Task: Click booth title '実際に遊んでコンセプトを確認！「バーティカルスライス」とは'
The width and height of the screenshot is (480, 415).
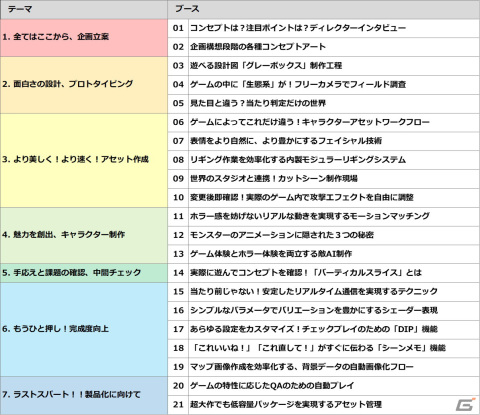Action: click(x=306, y=273)
